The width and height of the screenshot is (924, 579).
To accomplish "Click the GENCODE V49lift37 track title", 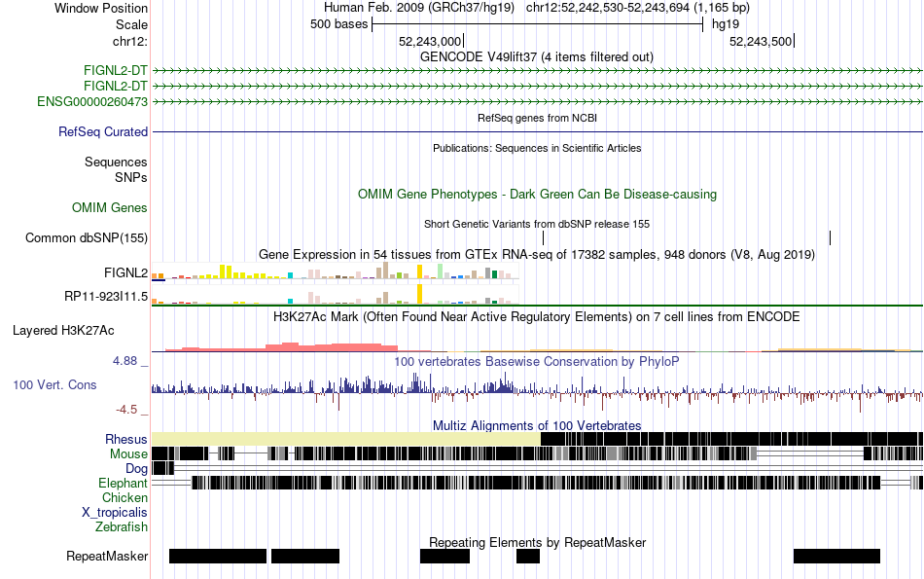I will click(x=536, y=57).
